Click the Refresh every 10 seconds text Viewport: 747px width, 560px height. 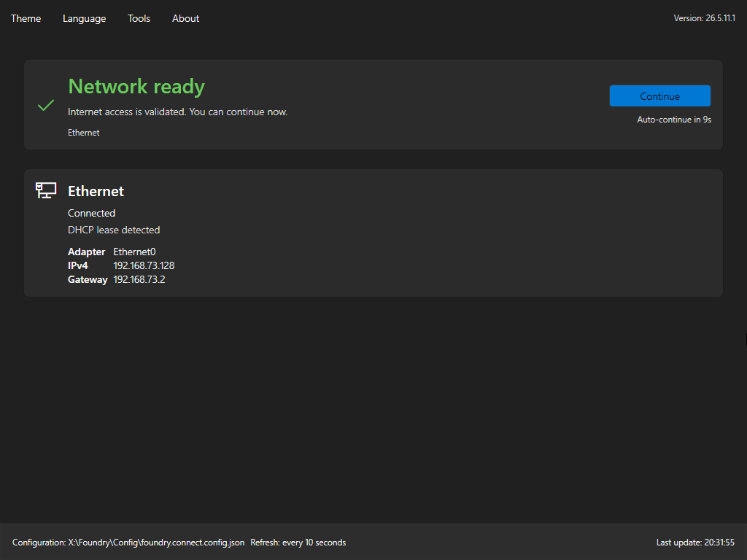tap(298, 542)
